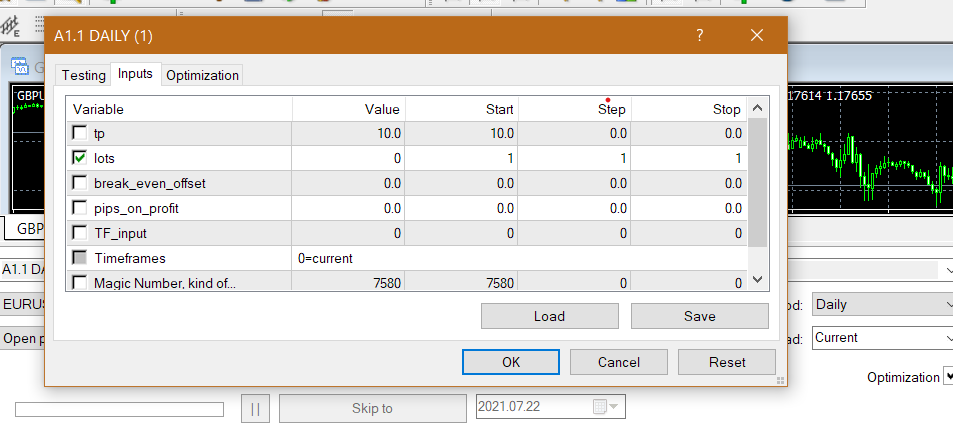The width and height of the screenshot is (953, 437).
Task: Click the TF_input Value cell
Action: (349, 233)
